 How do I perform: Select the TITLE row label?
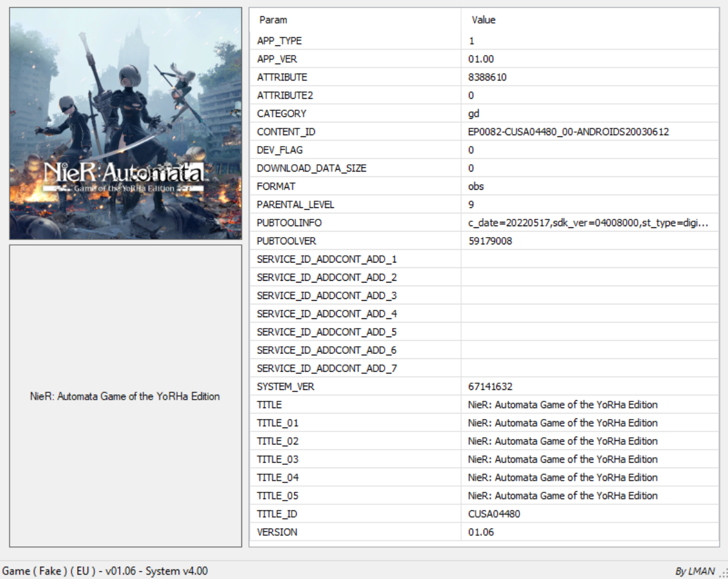click(269, 404)
